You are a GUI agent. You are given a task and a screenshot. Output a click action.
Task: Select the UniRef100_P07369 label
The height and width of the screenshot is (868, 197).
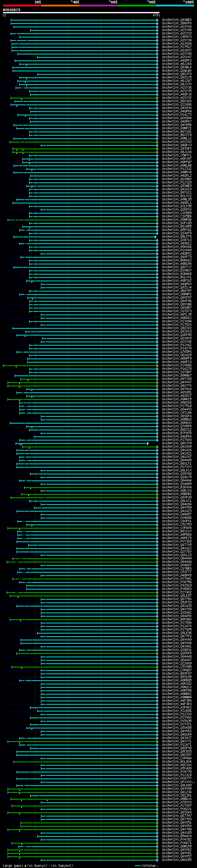[177, 542]
